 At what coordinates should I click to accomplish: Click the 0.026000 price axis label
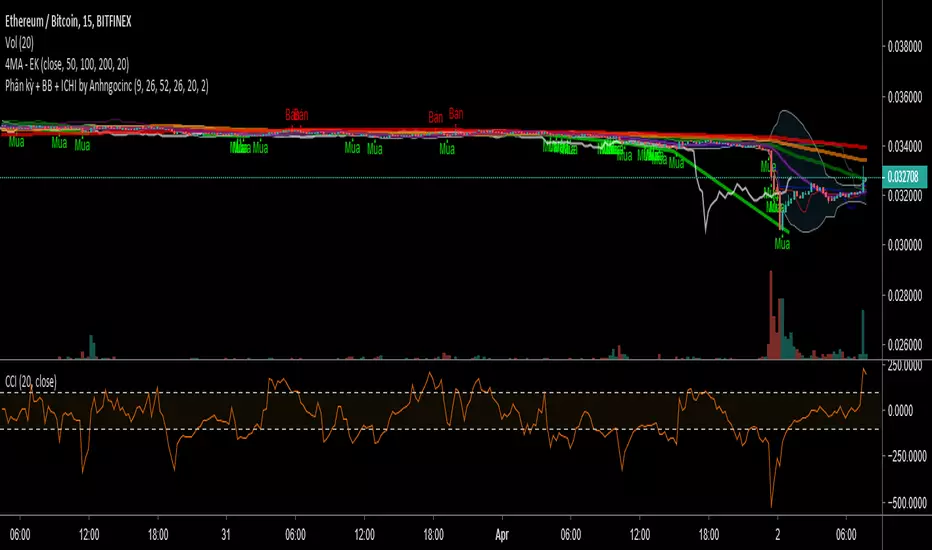pos(905,345)
